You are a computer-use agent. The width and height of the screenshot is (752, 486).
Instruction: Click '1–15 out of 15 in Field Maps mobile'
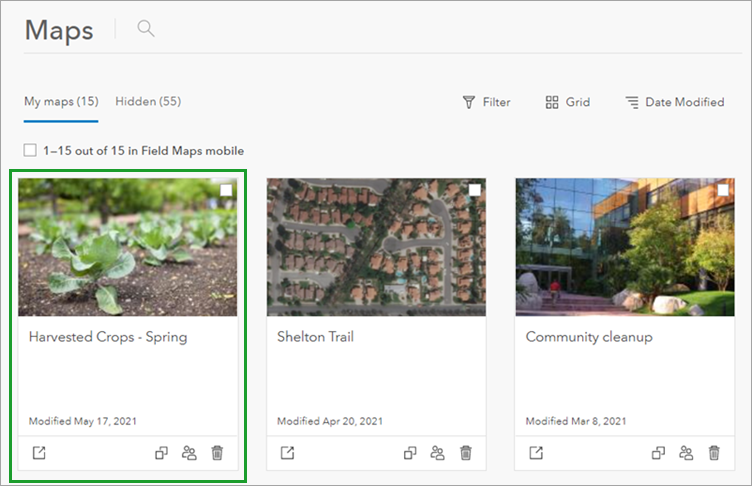(143, 151)
